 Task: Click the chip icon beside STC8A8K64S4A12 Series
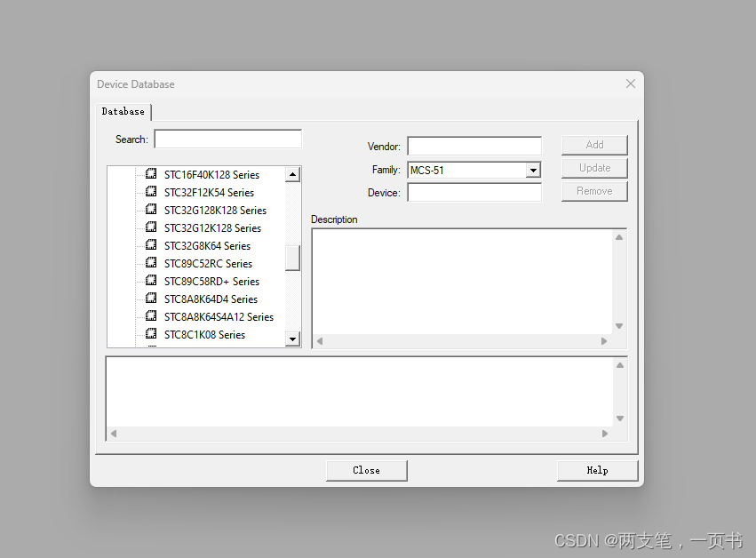[151, 316]
